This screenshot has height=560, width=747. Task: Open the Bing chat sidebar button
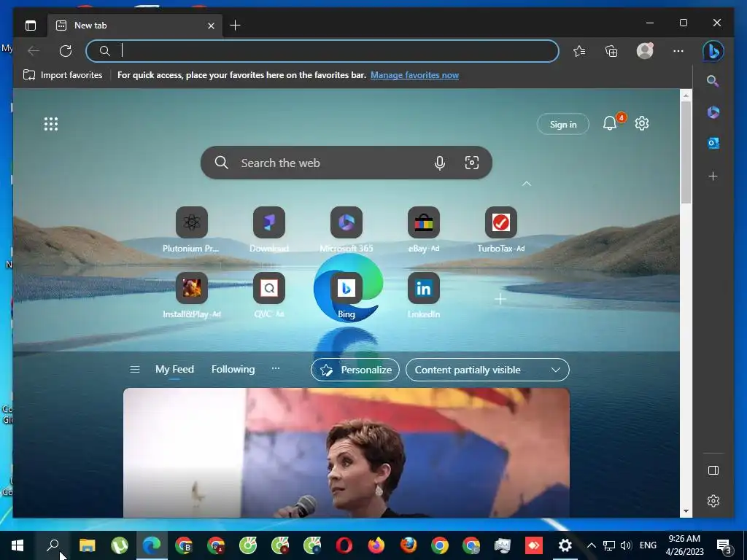(x=713, y=51)
